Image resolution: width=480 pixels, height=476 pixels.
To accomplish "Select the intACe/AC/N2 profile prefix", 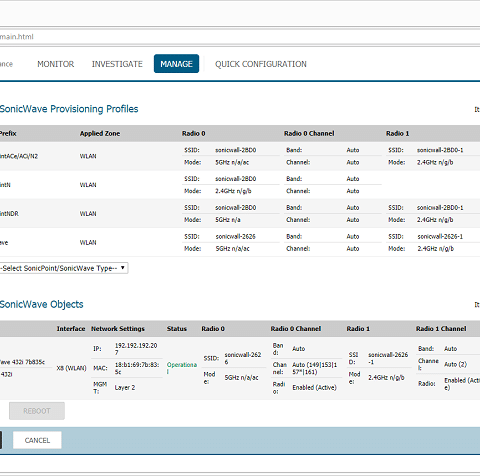I will pyautogui.click(x=19, y=156).
